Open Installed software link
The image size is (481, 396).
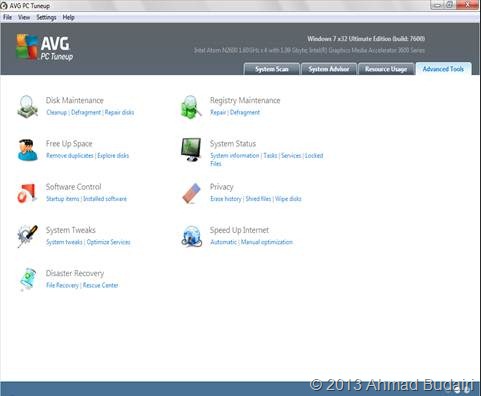point(105,199)
